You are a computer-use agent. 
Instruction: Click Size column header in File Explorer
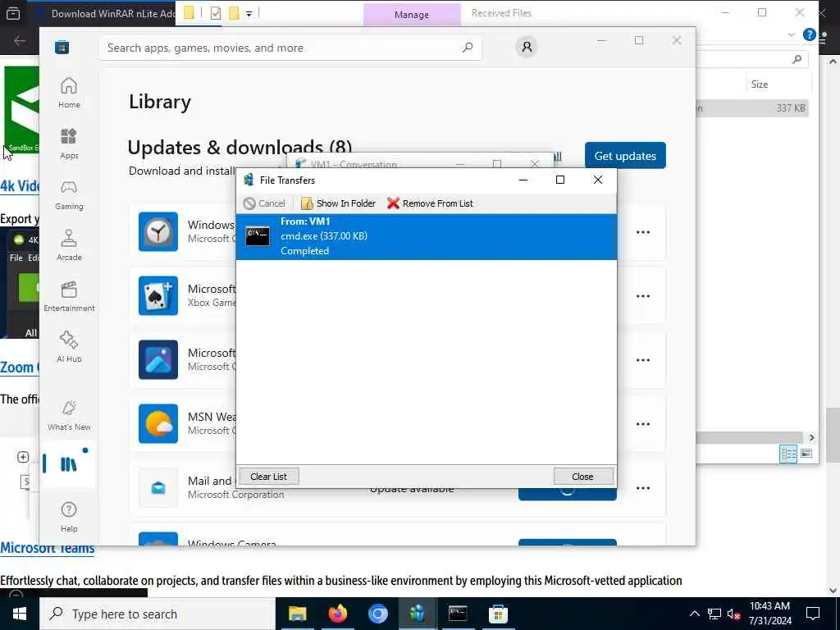tap(759, 84)
